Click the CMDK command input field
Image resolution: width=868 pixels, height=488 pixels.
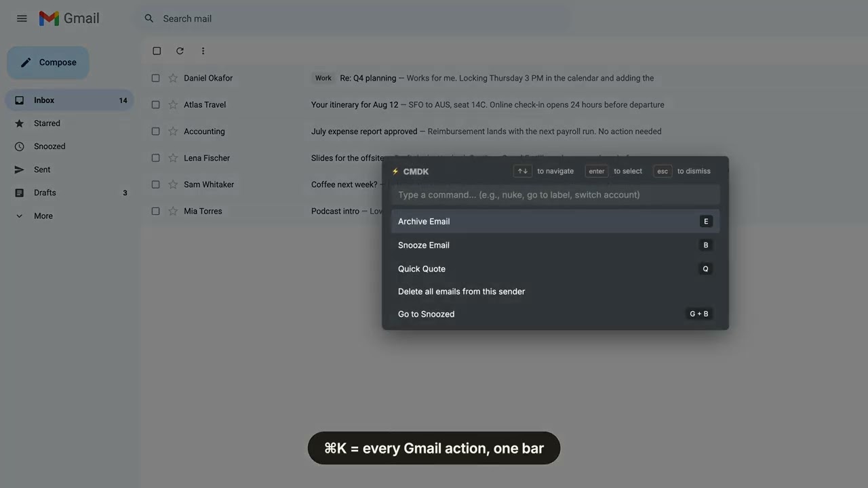[555, 195]
